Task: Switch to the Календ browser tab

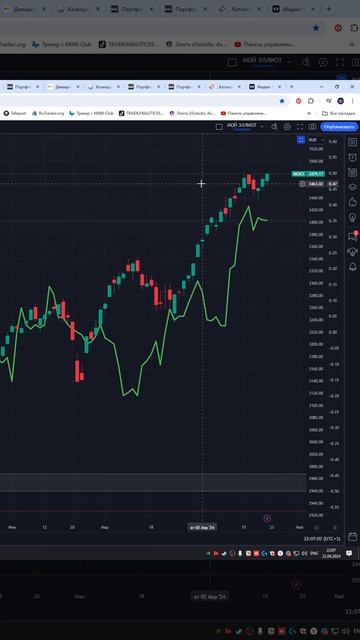Action: (x=103, y=87)
